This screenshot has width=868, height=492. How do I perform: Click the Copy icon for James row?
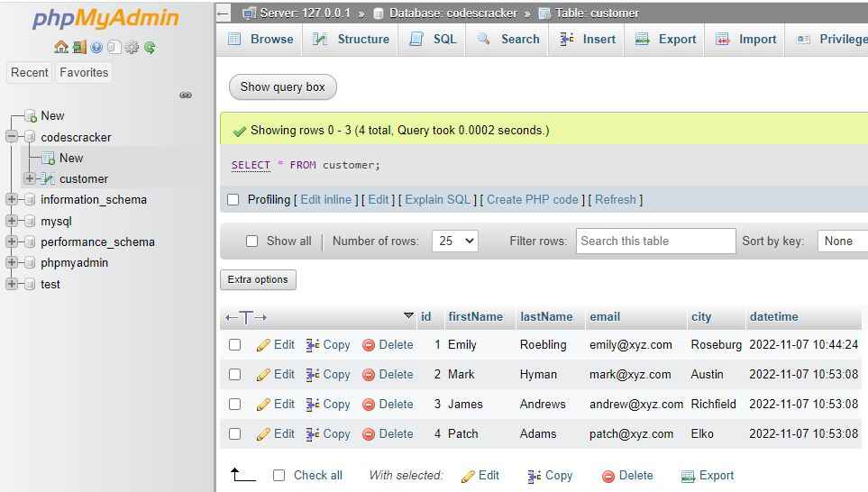coord(313,405)
